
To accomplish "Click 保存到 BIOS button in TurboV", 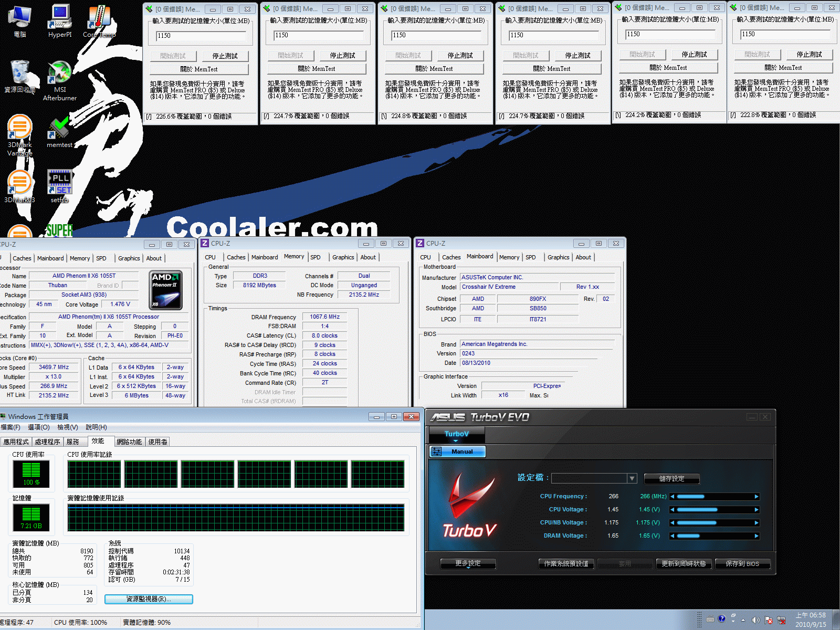I will pyautogui.click(x=742, y=563).
